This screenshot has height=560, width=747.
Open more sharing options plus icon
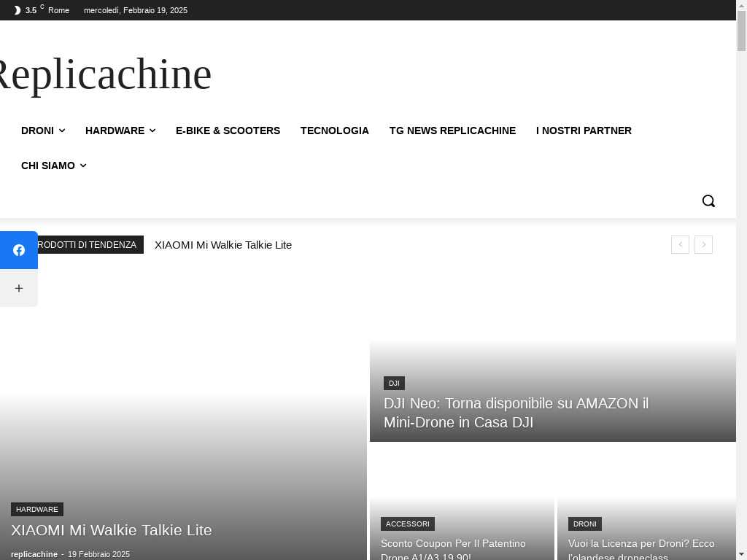[x=18, y=288]
